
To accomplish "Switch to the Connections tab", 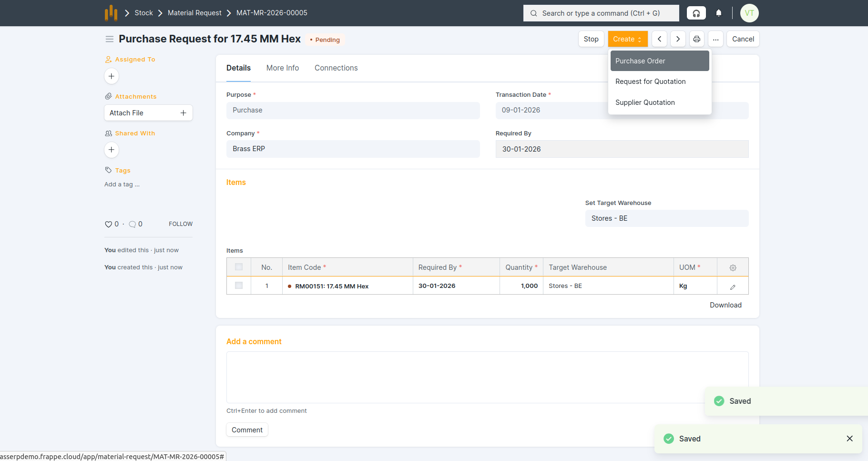I will tap(336, 68).
